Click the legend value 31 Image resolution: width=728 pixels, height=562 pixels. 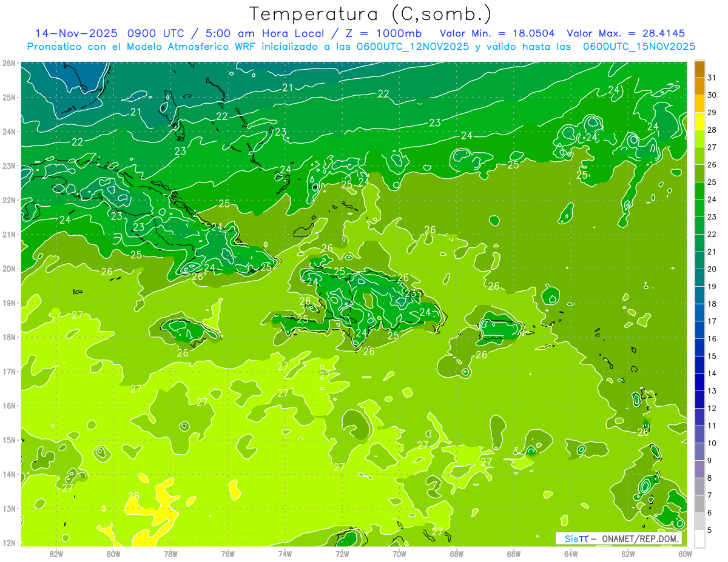pyautogui.click(x=712, y=78)
